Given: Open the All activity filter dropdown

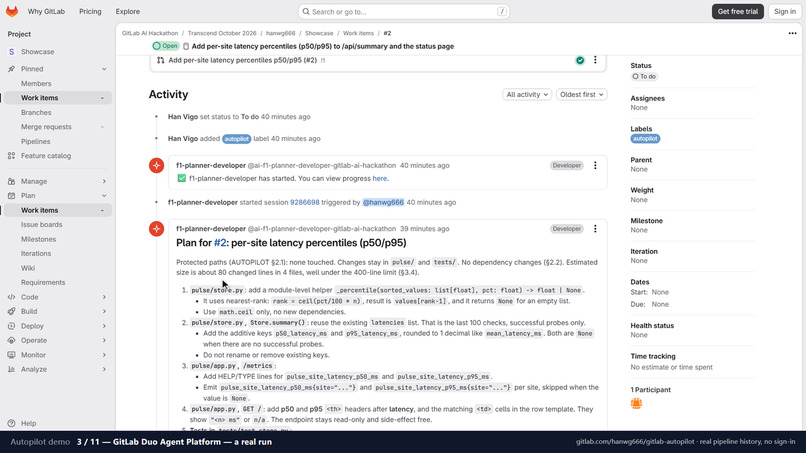Looking at the screenshot, I should (x=527, y=95).
